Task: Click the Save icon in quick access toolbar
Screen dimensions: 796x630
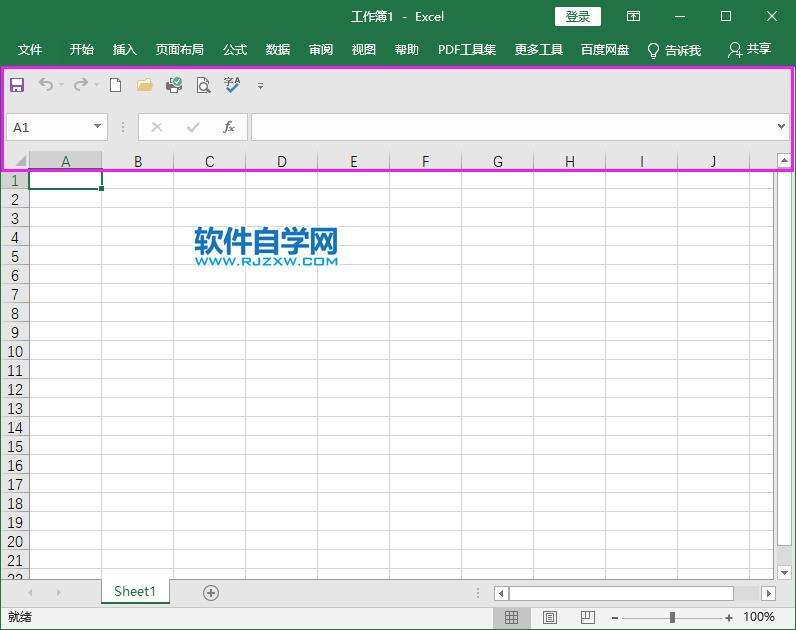Action: (17, 85)
